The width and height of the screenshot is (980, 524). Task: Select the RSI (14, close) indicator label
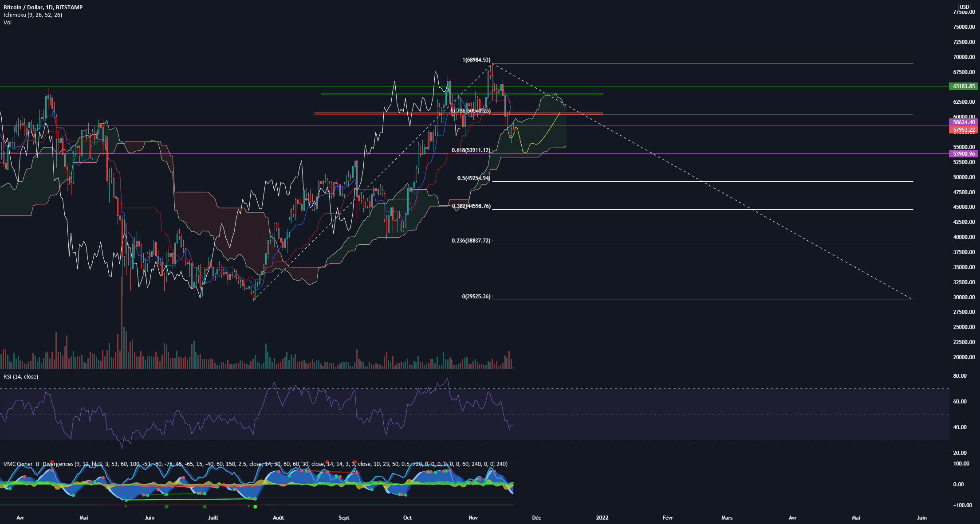[x=21, y=376]
